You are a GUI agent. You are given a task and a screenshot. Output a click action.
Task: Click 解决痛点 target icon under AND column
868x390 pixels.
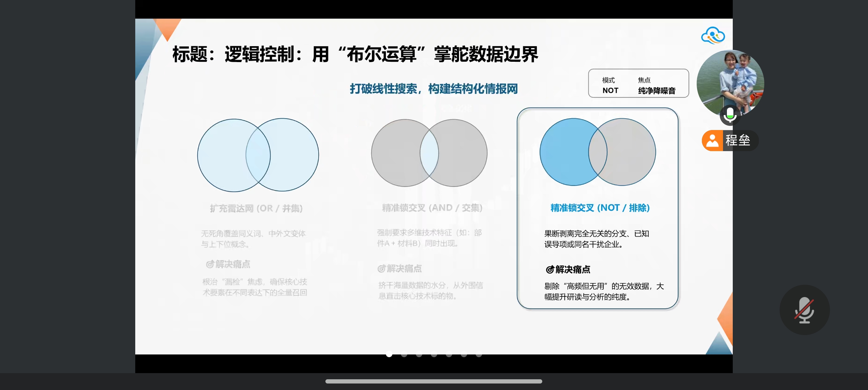pos(381,269)
